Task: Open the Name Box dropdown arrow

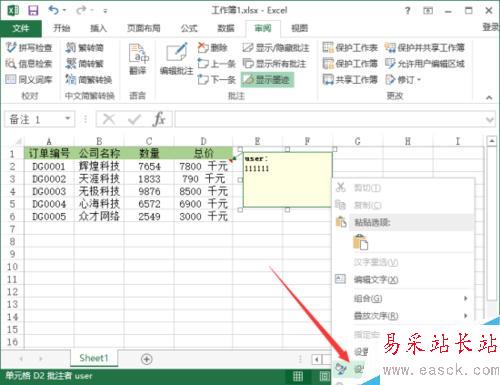Action: click(x=68, y=119)
